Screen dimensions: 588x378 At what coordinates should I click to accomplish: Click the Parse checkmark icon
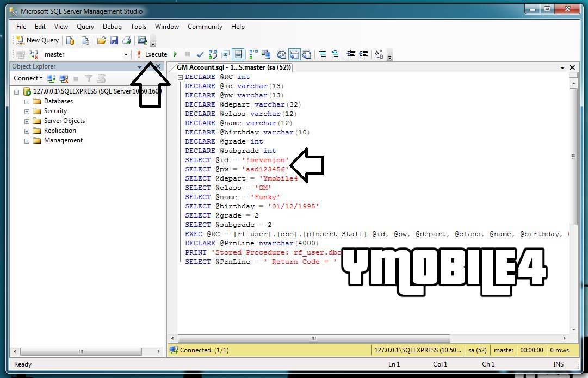coord(200,55)
